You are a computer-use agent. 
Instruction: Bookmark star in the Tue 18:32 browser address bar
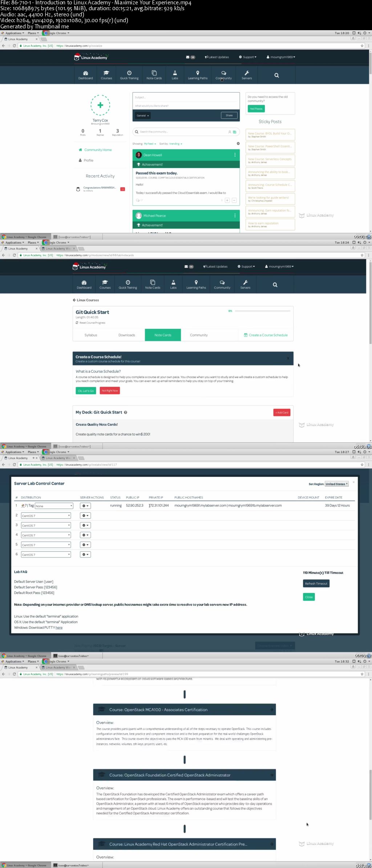pyautogui.click(x=362, y=674)
